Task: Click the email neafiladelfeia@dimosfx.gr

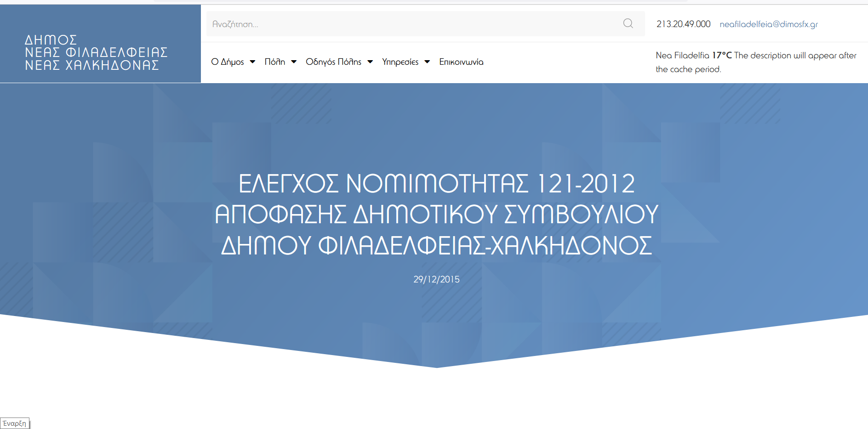Action: point(769,24)
